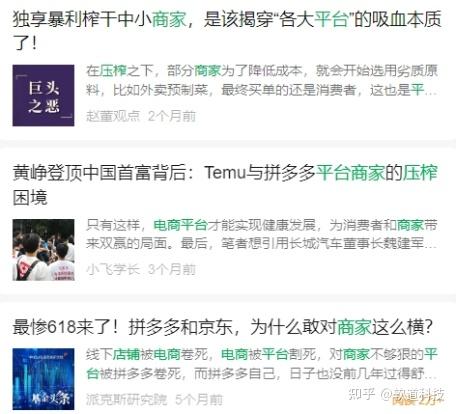Screen dimensions: 456x414
Task: Click green highlighted 各大平台 keyword in first title
Action: tap(315, 19)
